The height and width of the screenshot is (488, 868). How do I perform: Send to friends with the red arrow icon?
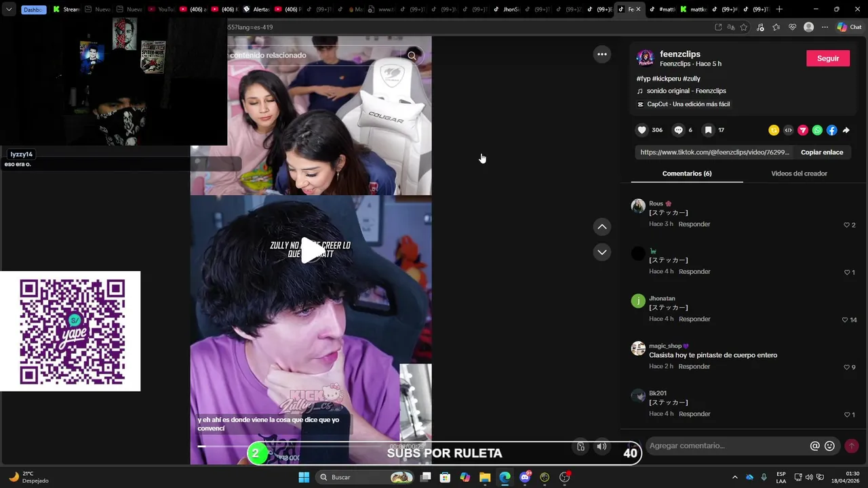(x=803, y=130)
